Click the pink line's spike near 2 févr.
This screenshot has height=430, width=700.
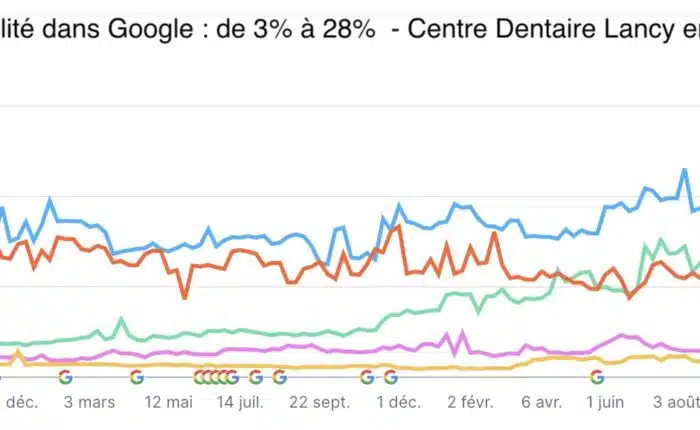[x=462, y=333]
